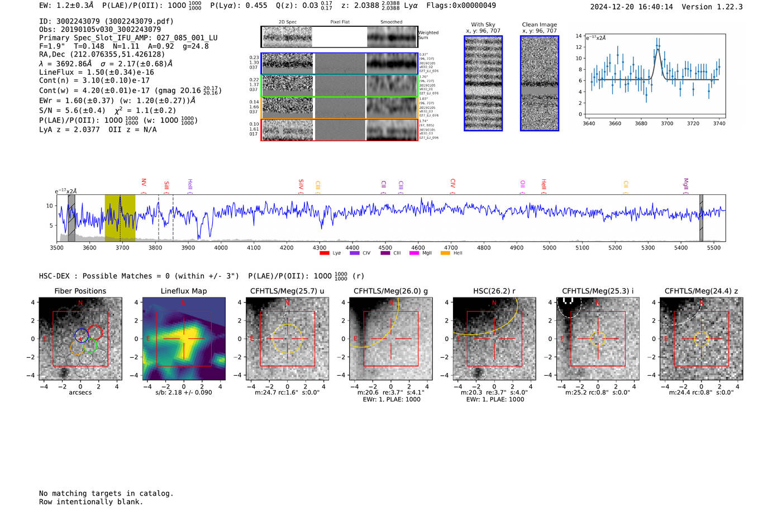Click the Primary Spec_Slot_IFU_AMP text

click(128, 38)
